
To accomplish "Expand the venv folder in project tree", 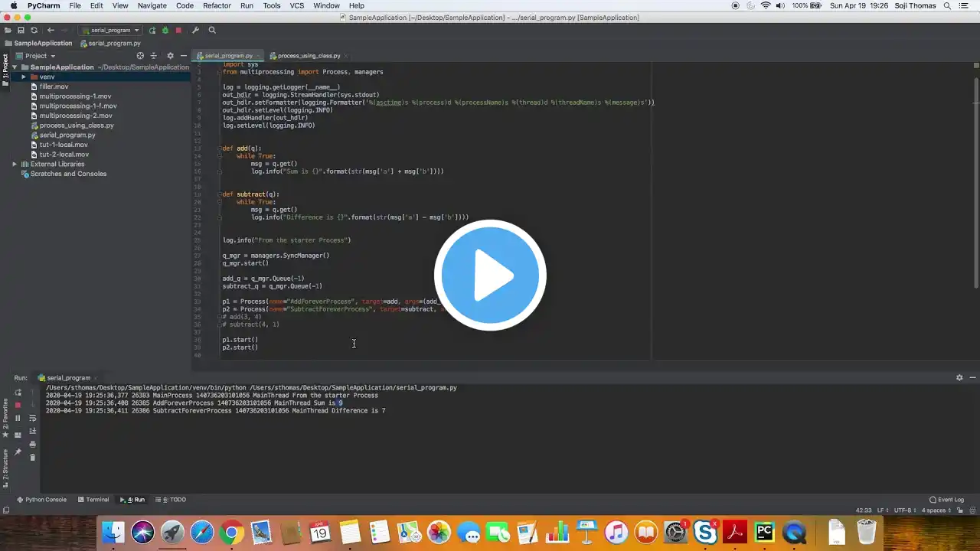I will tap(24, 77).
